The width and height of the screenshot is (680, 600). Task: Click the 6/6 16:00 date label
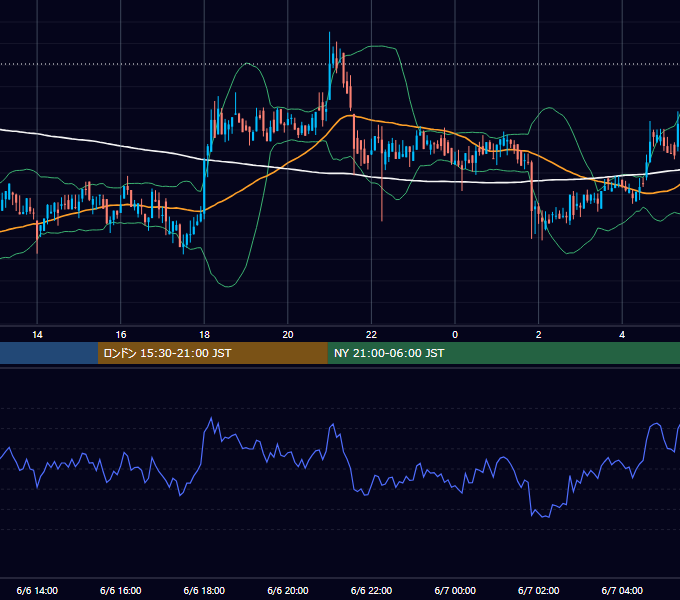[121, 590]
